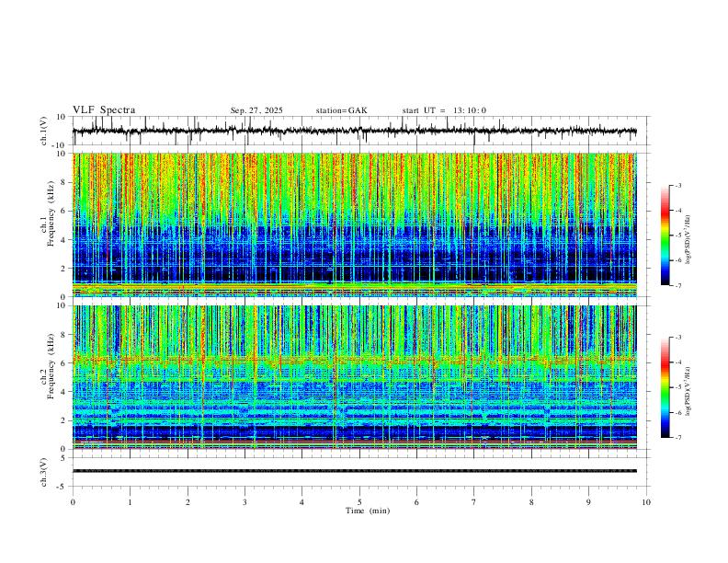The height and width of the screenshot is (563, 728).
Task: Click the "8" kHz tick on ch.1 spectrogram
Action: pyautogui.click(x=65, y=182)
